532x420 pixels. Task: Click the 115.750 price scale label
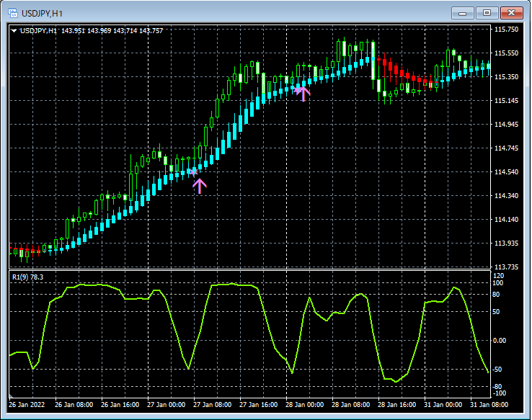pyautogui.click(x=506, y=30)
